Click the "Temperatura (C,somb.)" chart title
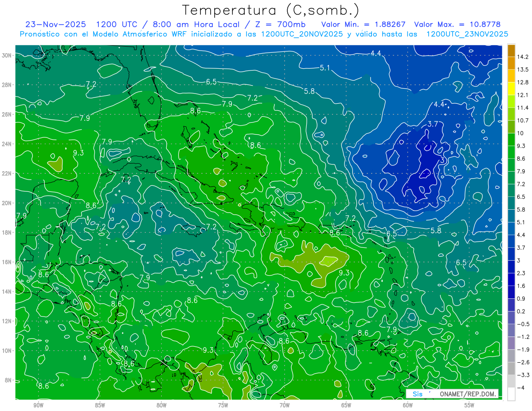This screenshot has height=411, width=532. (270, 11)
